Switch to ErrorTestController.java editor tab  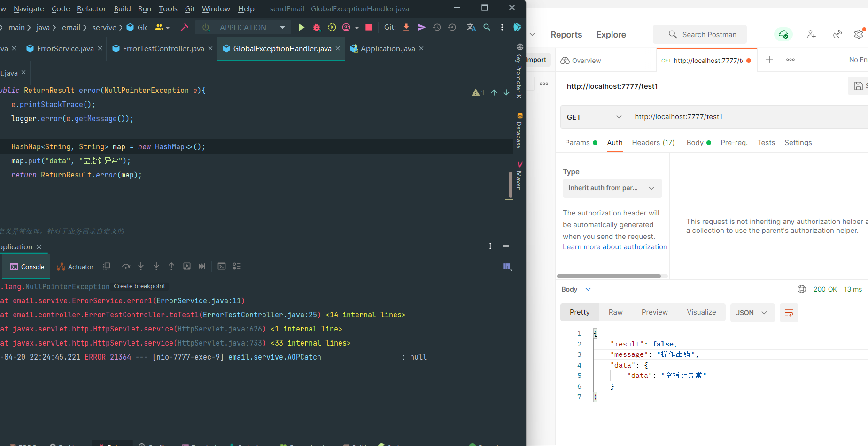click(x=163, y=49)
